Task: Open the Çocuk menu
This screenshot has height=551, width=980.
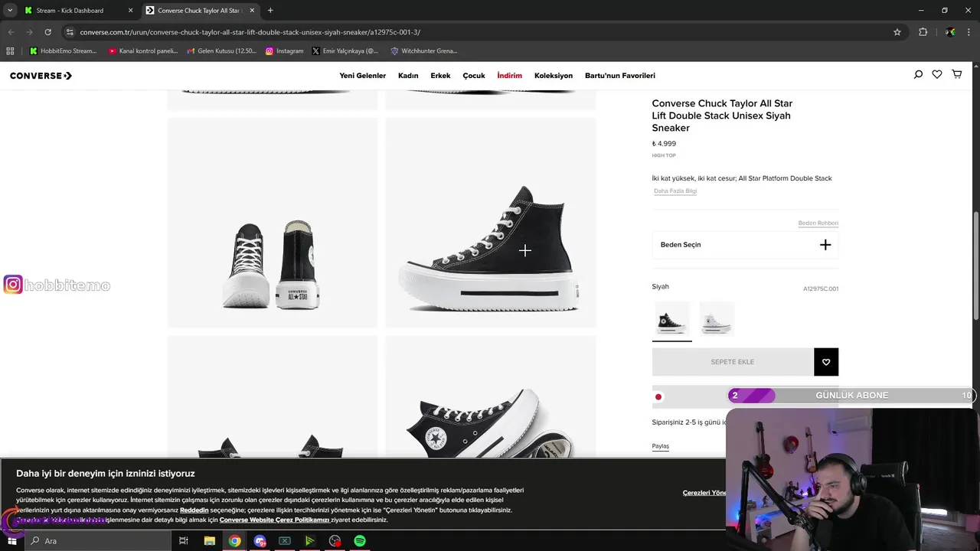Action: pos(474,76)
